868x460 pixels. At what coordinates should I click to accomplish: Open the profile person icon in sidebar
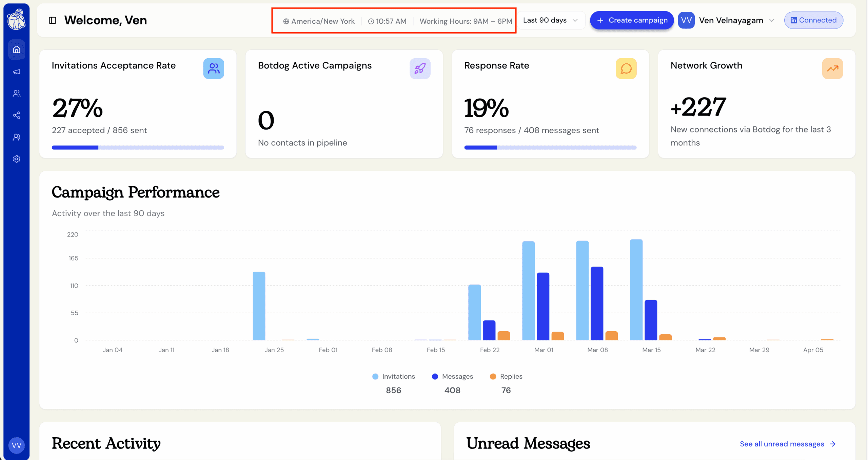(x=16, y=137)
